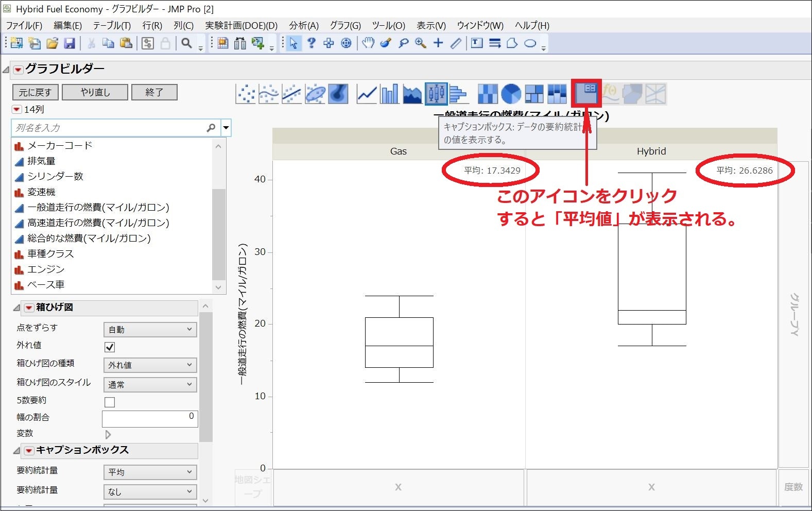Screen dimensions: 812x511
Task: Open the 14列 red triangle menu
Action: 17,109
